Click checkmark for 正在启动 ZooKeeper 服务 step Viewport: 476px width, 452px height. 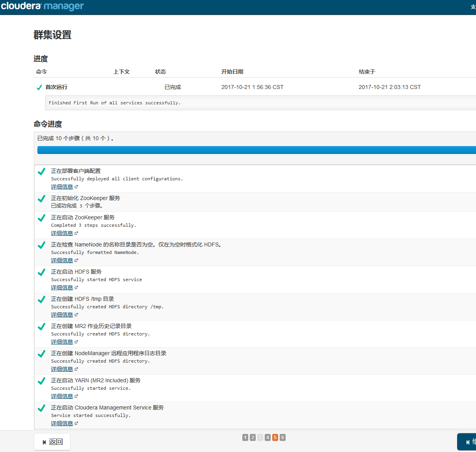41,218
